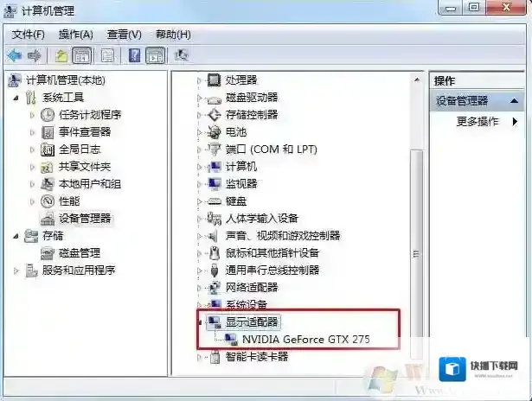Click the Up one level folder icon
The height and width of the screenshot is (401, 532).
click(61, 55)
